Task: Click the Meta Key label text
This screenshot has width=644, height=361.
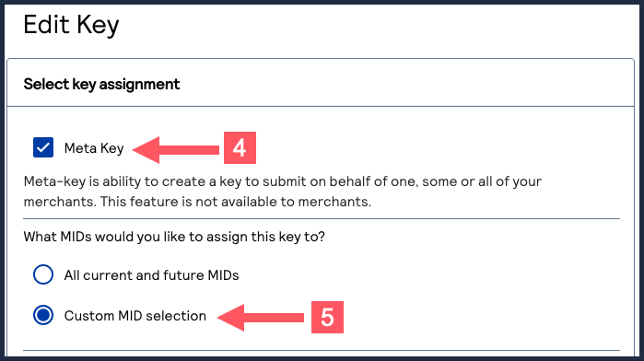Action: (x=94, y=148)
